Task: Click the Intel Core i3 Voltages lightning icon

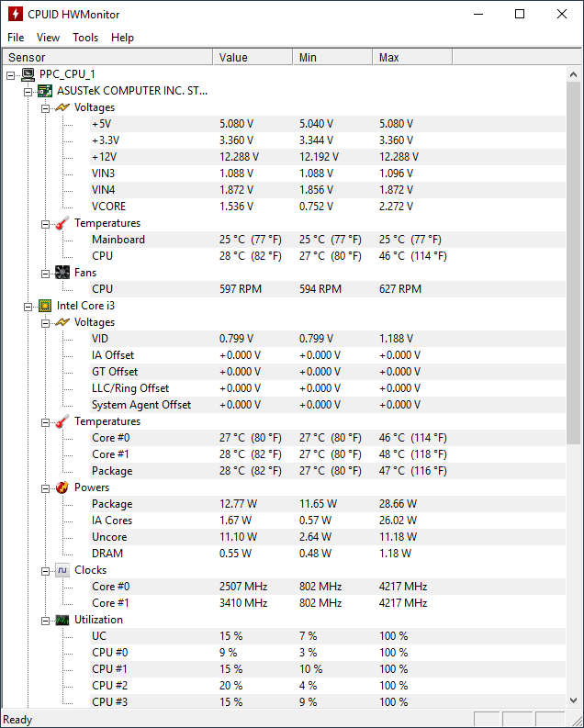Action: pyautogui.click(x=62, y=322)
